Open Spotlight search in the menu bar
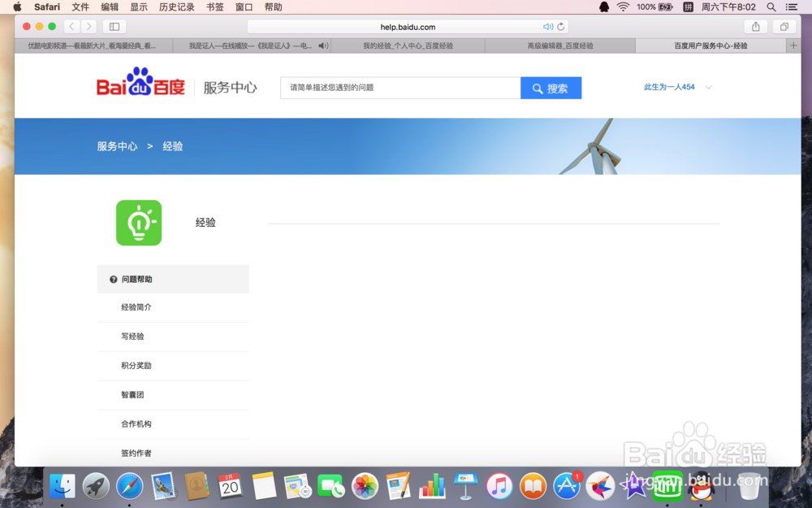This screenshot has width=812, height=508. click(x=771, y=7)
